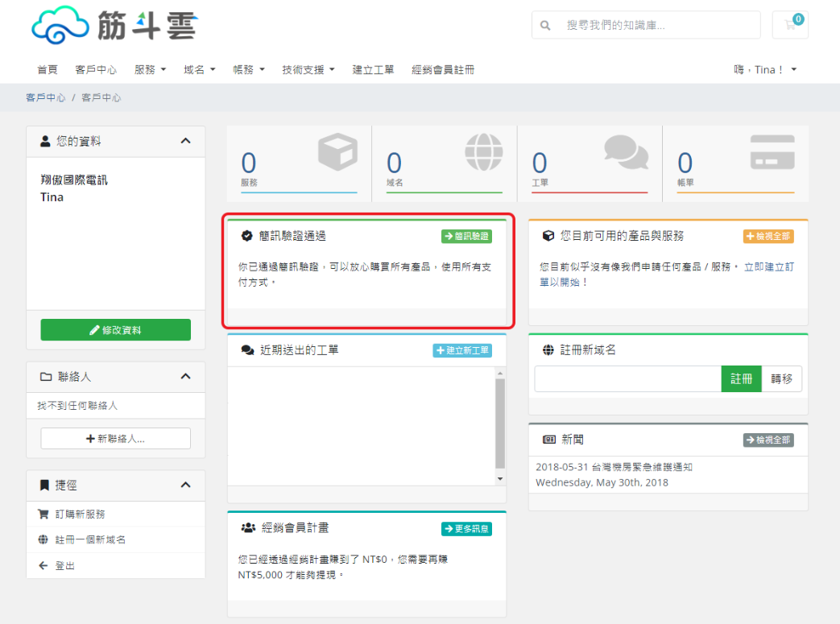This screenshot has width=840, height=624.
Task: Collapse the 捷徑 panel
Action: point(187,486)
